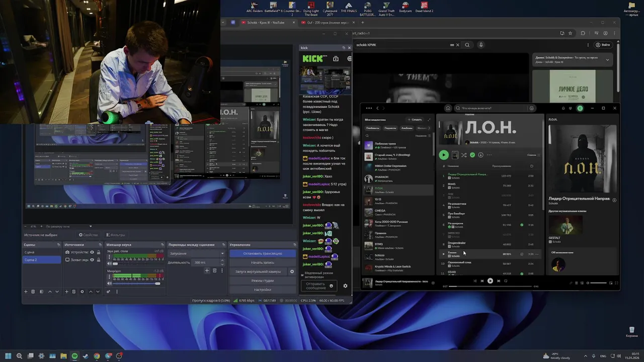Go to previous track in Spotify player
644x362 pixels.
click(x=482, y=281)
